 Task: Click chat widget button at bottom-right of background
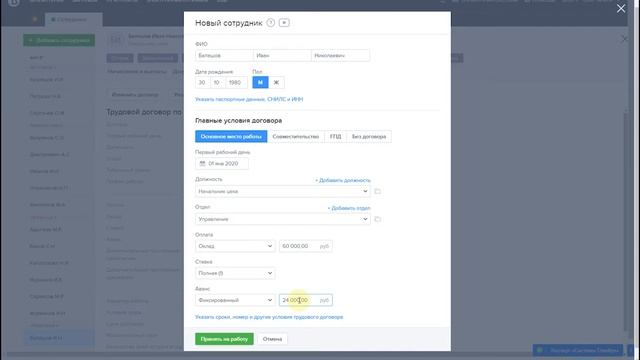(x=578, y=350)
